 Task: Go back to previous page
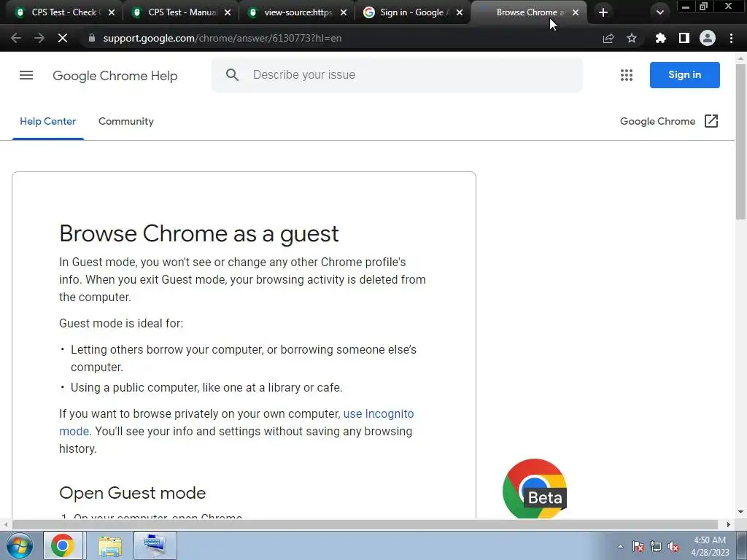tap(16, 38)
